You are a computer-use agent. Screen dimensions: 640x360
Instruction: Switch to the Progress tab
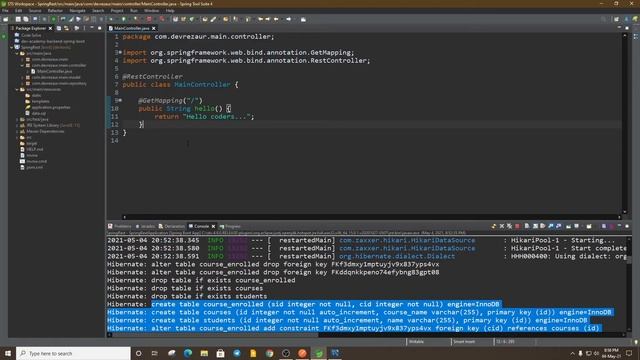click(230, 226)
